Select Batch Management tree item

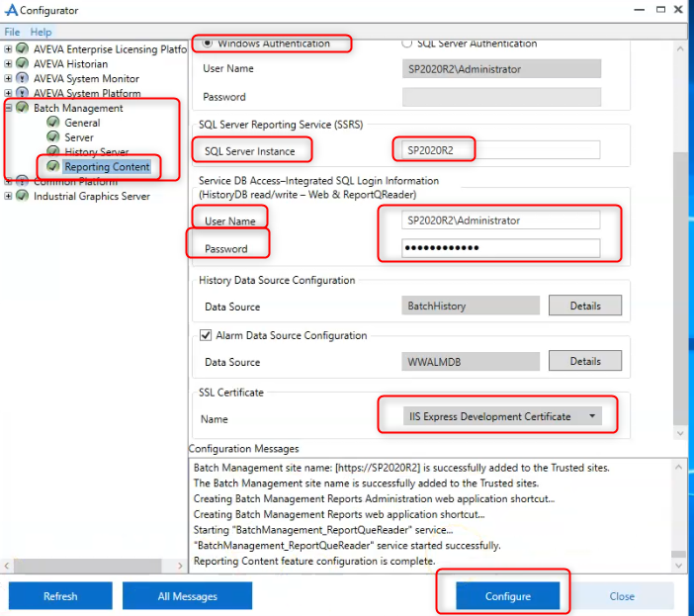coord(78,108)
